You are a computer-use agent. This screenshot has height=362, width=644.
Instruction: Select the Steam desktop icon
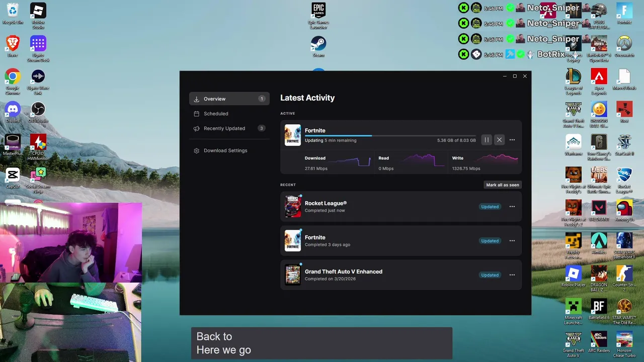point(318,46)
